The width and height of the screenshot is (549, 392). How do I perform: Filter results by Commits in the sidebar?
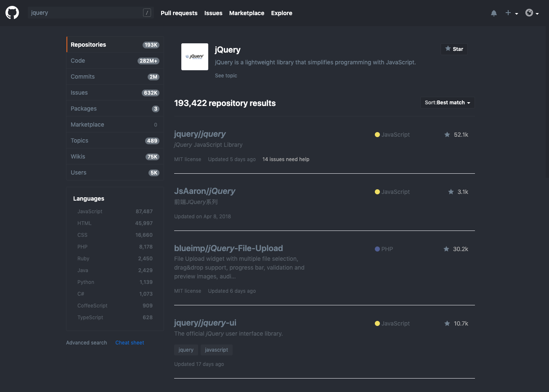[82, 77]
